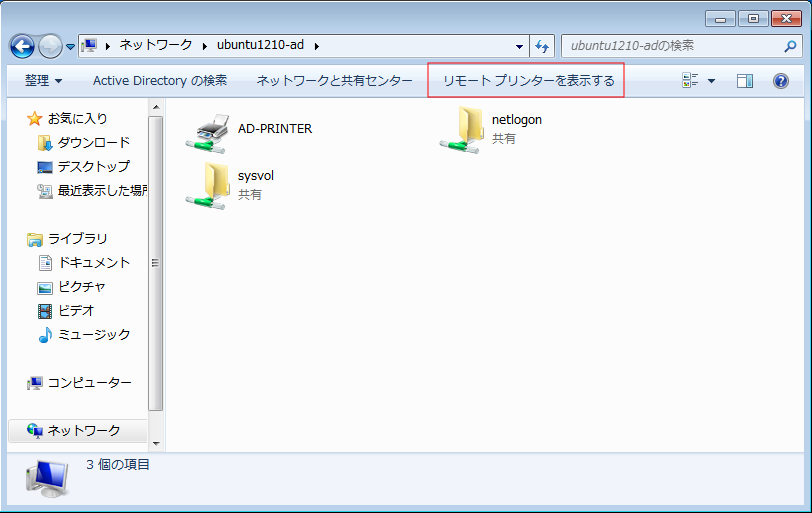Go back with the blue Back arrow
Image resolution: width=812 pixels, height=513 pixels.
[x=22, y=47]
